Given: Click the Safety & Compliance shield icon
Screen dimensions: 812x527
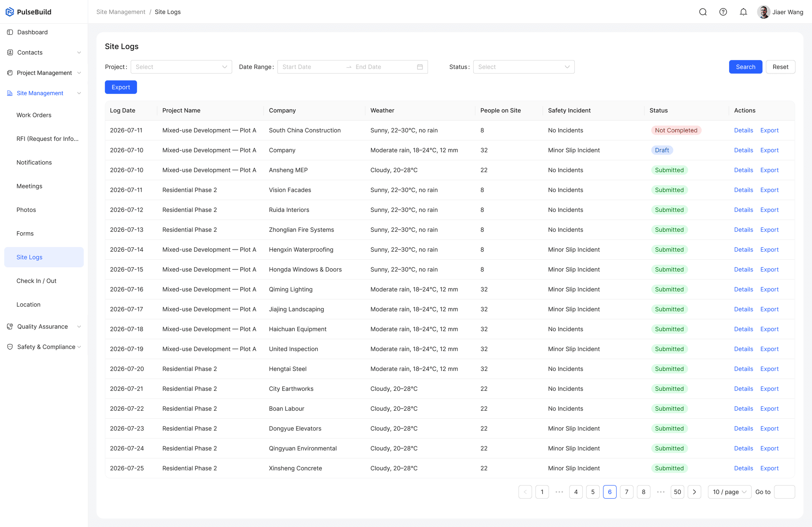Looking at the screenshot, I should pyautogui.click(x=10, y=347).
